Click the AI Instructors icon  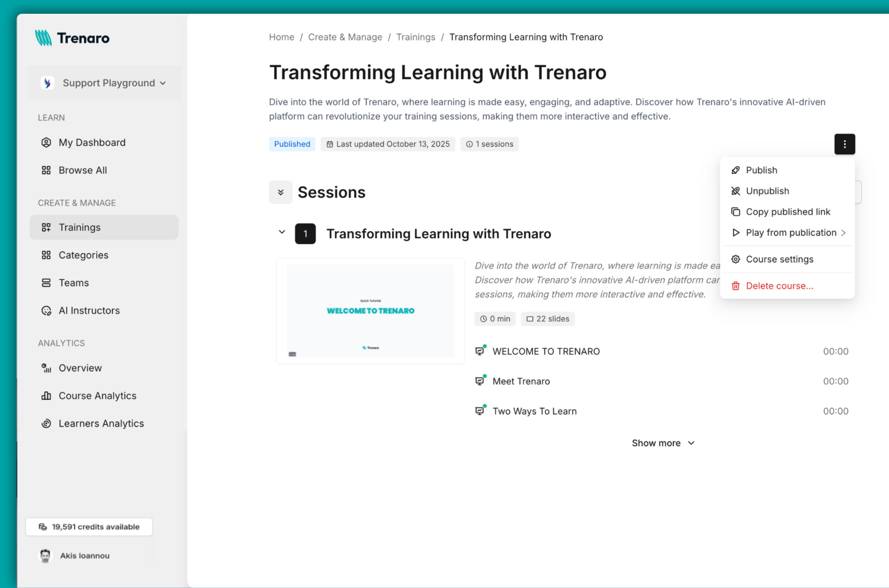click(x=46, y=310)
